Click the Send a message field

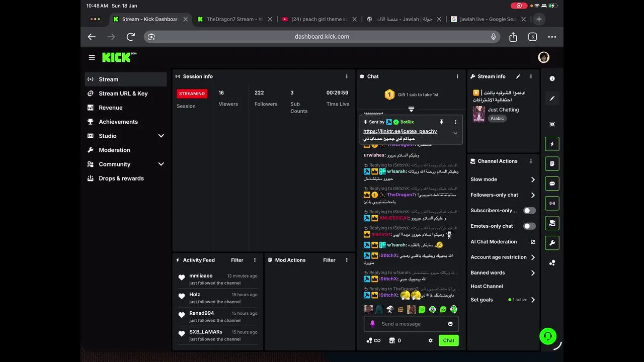[411, 324]
